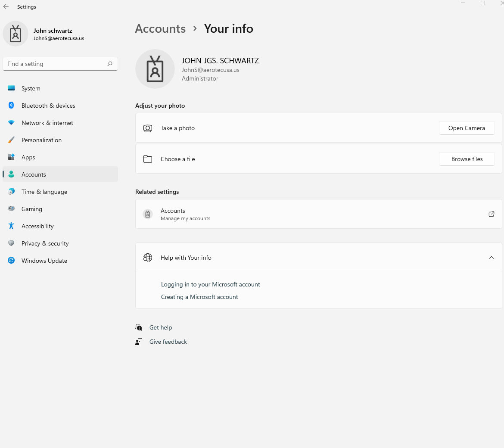Viewport: 504px width, 448px height.
Task: Collapse the Help with Your info section
Action: pos(492,258)
